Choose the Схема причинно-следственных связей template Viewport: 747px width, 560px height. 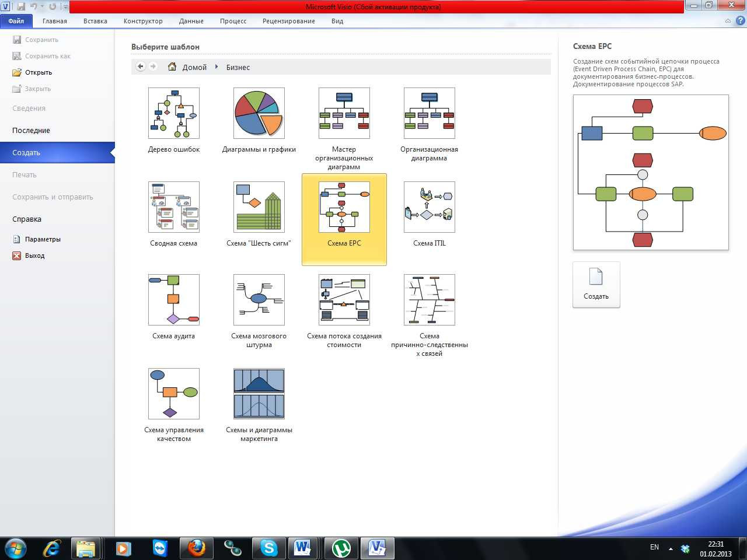point(430,300)
